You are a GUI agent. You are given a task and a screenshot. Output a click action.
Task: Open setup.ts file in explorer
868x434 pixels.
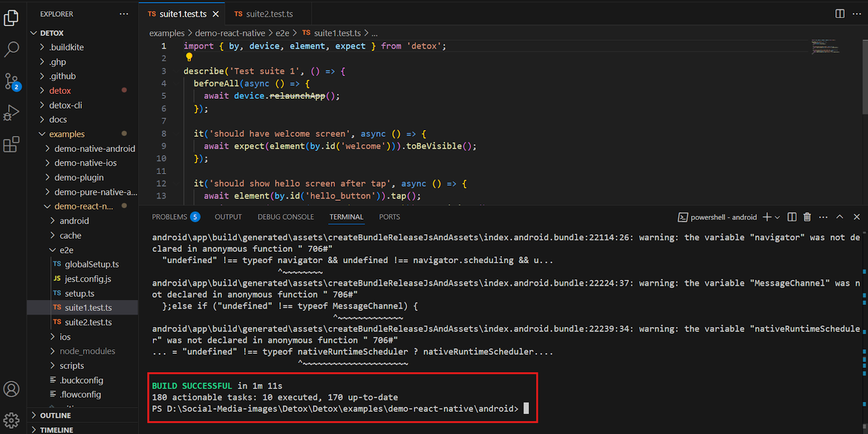click(82, 293)
